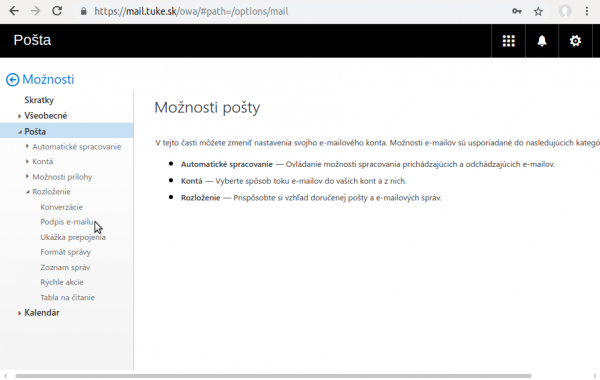Click bold Kontá in bullet list

[x=191, y=181]
